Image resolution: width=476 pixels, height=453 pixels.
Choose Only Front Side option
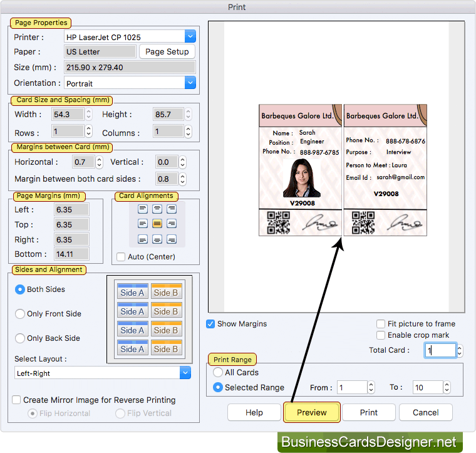coord(20,314)
